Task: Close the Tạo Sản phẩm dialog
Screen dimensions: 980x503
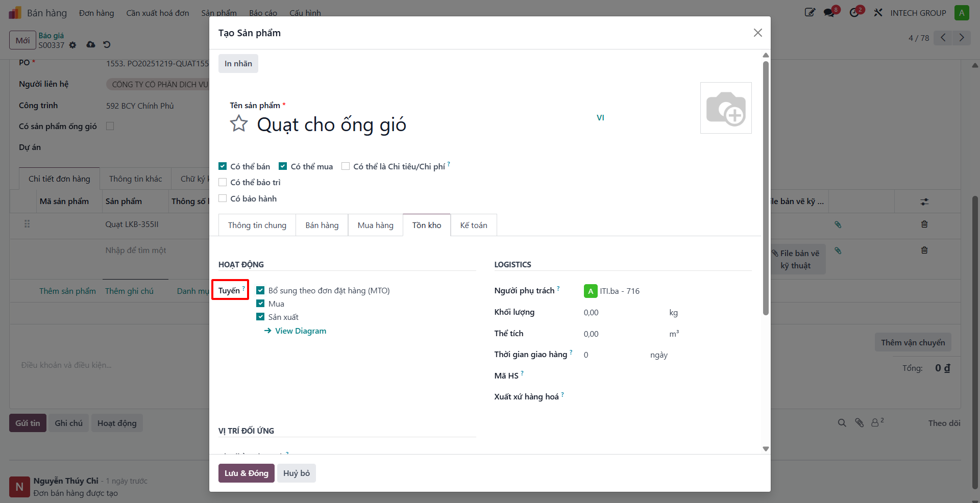Action: pos(757,33)
